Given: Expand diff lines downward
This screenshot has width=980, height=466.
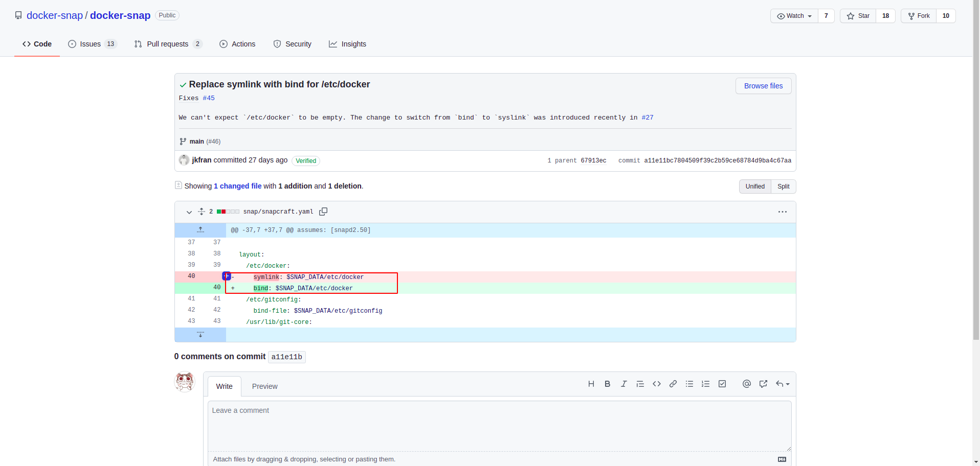Looking at the screenshot, I should [x=201, y=335].
